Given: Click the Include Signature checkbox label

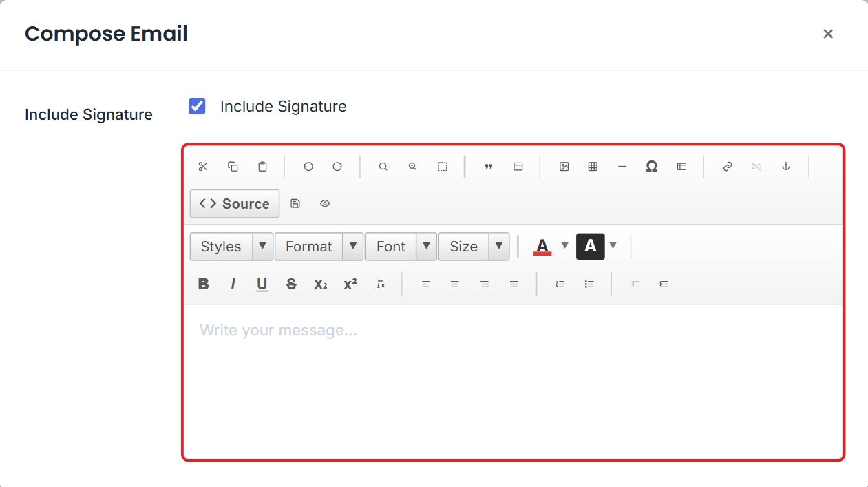Looking at the screenshot, I should coord(284,106).
